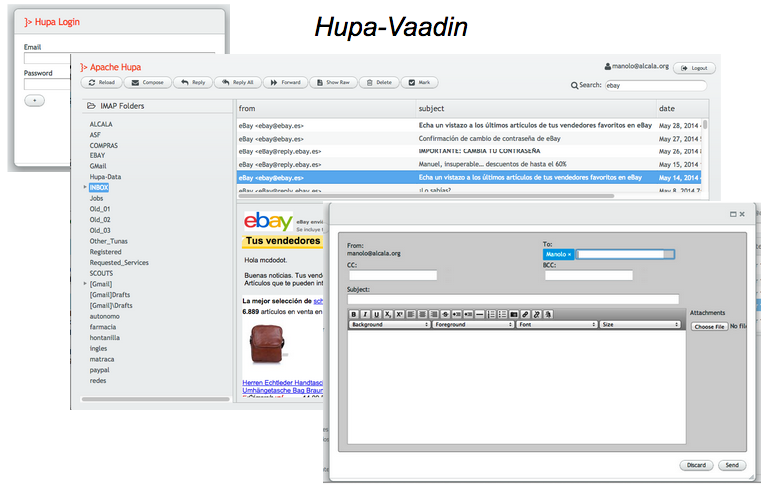Image resolution: width=772 pixels, height=490 pixels.
Task: Toggle Bold in compose editor
Action: tap(354, 314)
